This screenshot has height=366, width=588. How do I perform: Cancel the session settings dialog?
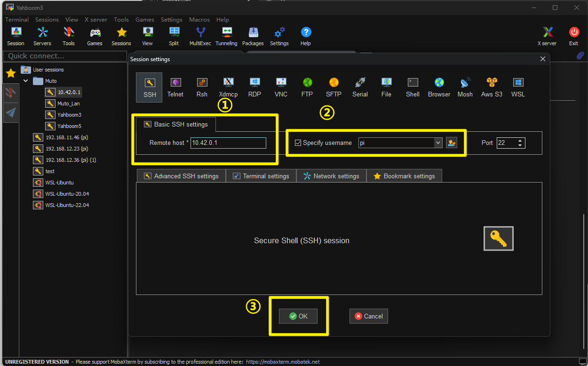tap(368, 316)
